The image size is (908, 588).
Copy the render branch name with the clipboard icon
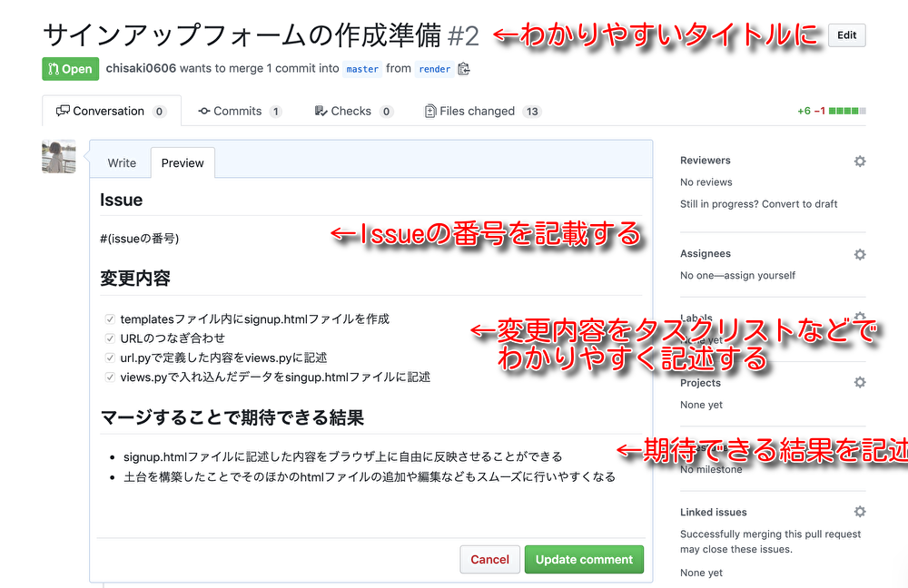[x=464, y=69]
